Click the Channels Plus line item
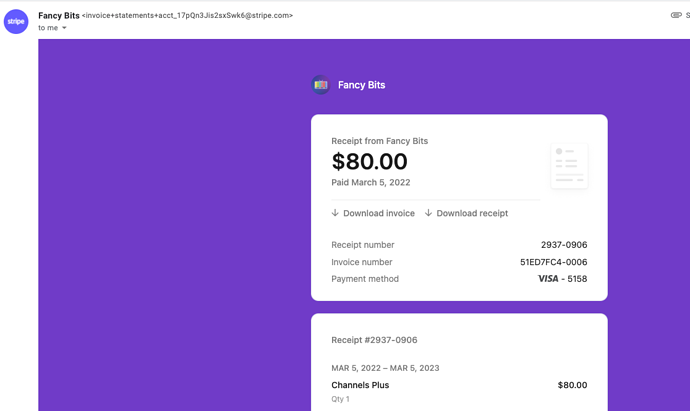This screenshot has height=411, width=690. point(360,385)
